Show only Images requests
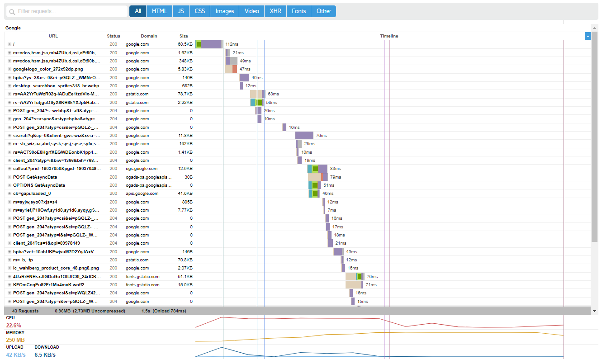The height and width of the screenshot is (364, 602). (x=225, y=11)
